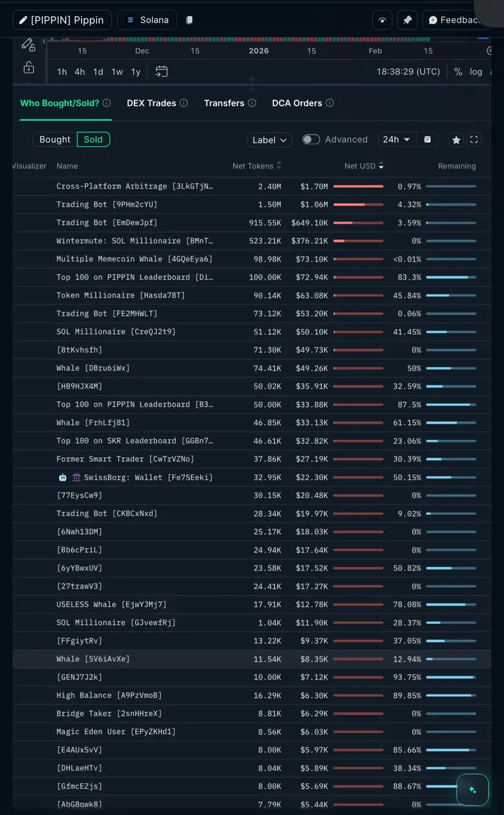Click the Visualizer column header

29,166
